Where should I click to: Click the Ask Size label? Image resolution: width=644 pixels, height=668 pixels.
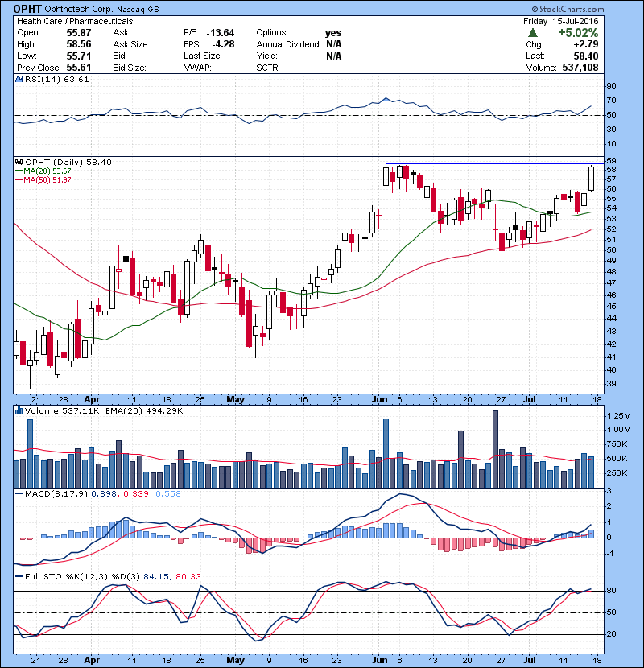tap(131, 44)
